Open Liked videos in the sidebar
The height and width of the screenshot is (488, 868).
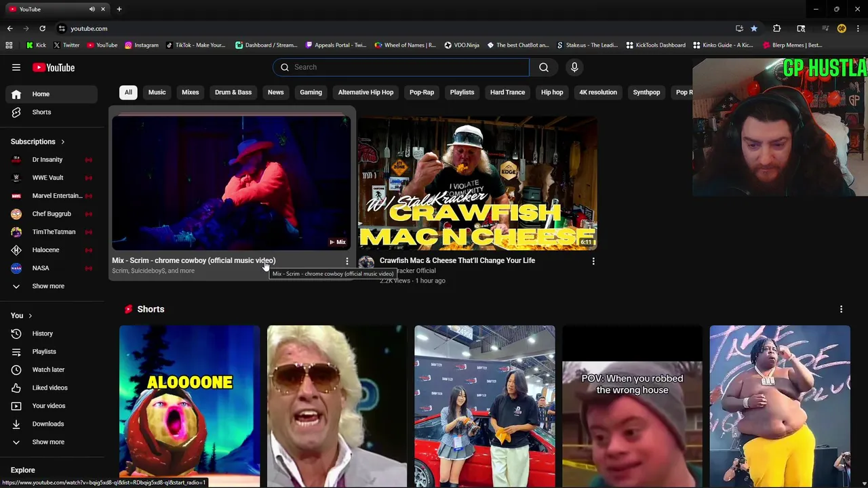click(52, 388)
